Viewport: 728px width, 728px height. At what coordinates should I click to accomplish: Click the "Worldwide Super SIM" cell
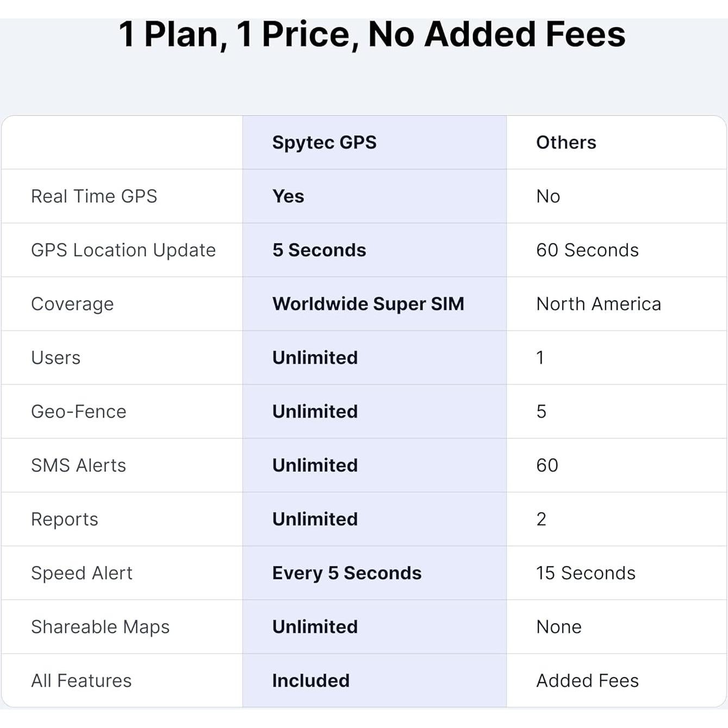click(x=368, y=304)
